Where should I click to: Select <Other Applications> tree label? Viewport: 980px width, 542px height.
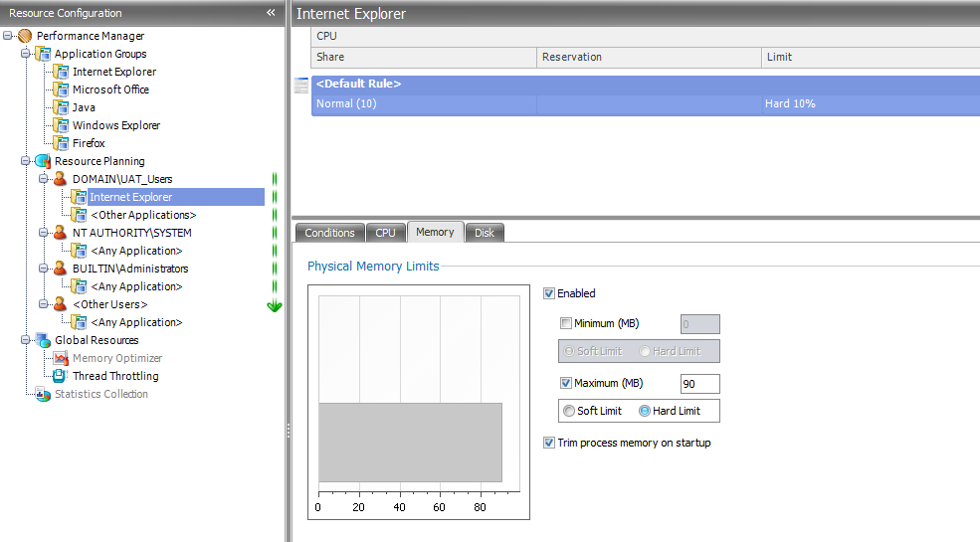point(143,215)
